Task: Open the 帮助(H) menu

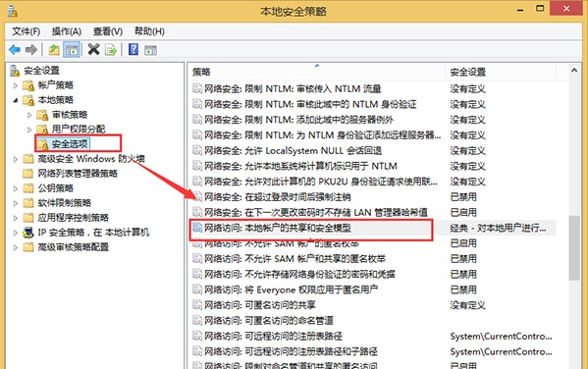Action: click(x=149, y=31)
